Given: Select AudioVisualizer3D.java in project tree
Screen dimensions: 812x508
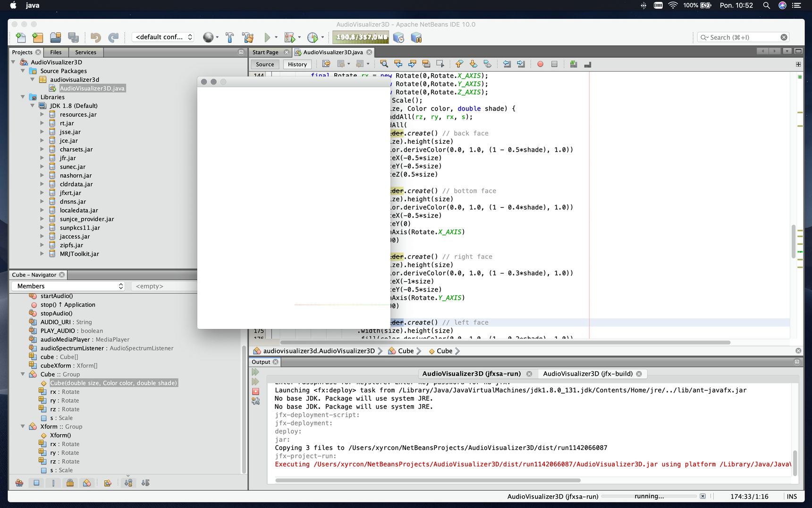Looking at the screenshot, I should point(92,88).
